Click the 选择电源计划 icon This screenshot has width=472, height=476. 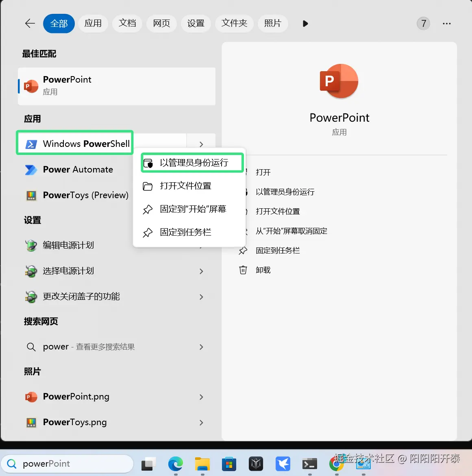click(31, 271)
